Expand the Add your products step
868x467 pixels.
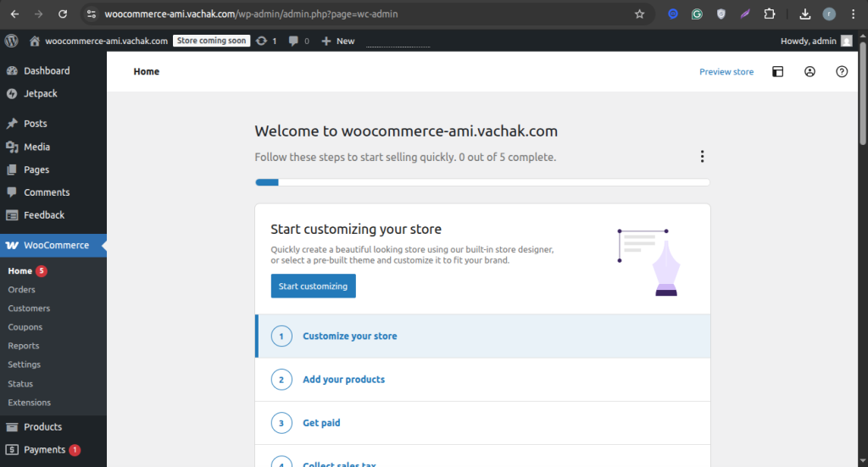[x=482, y=380]
